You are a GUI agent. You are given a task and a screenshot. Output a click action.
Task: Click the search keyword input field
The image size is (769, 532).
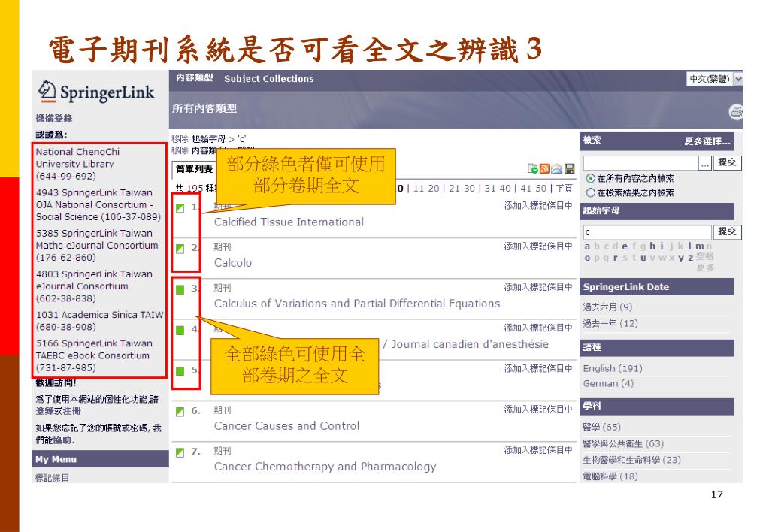coord(640,163)
